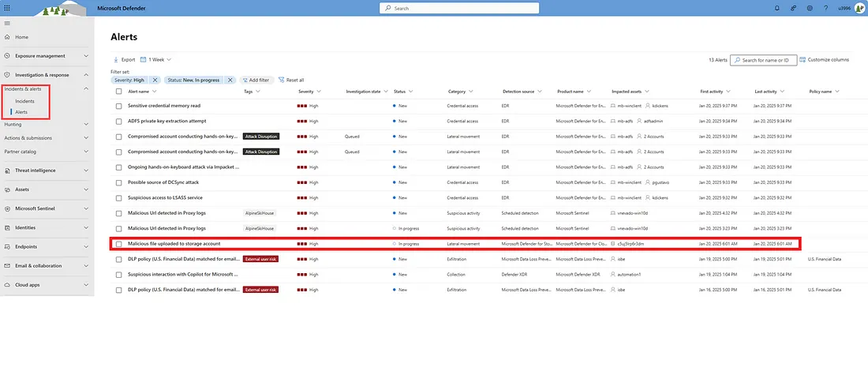Focus the global Search box in header

point(459,9)
